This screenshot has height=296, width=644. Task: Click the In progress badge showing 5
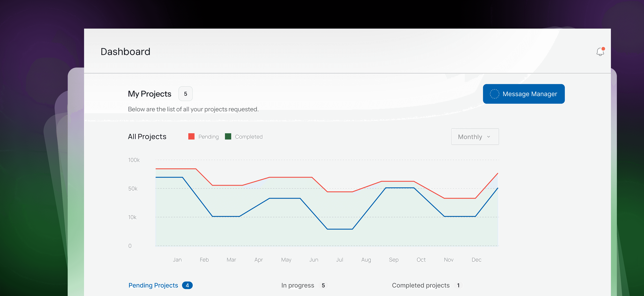coord(323,285)
